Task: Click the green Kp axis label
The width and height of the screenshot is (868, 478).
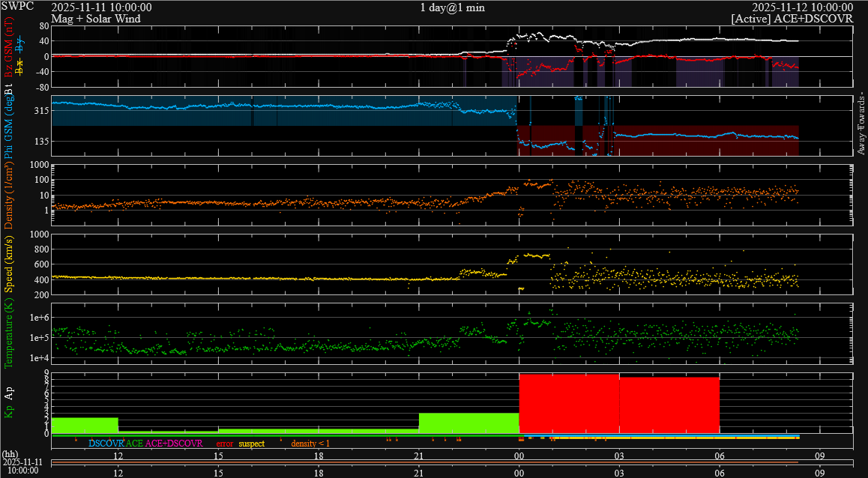Action: click(9, 411)
